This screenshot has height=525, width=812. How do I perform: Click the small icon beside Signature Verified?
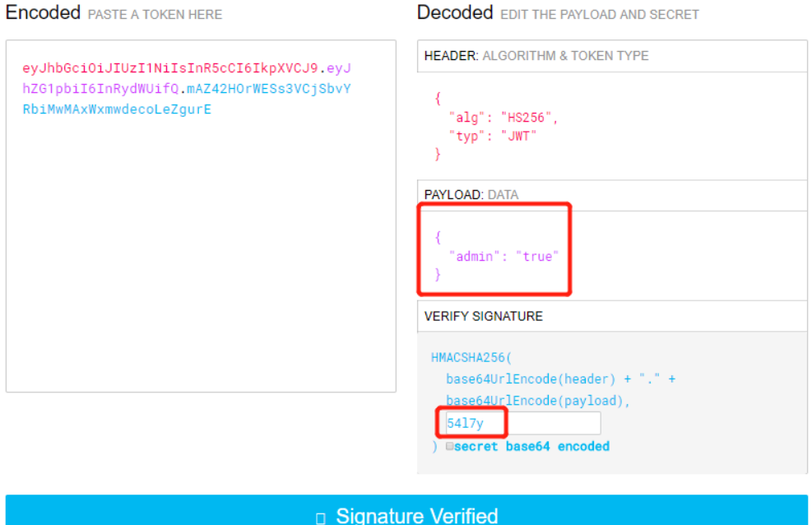pos(321,518)
